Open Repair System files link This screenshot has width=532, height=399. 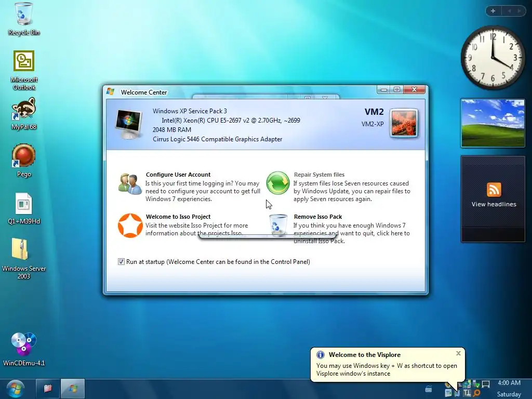click(319, 175)
